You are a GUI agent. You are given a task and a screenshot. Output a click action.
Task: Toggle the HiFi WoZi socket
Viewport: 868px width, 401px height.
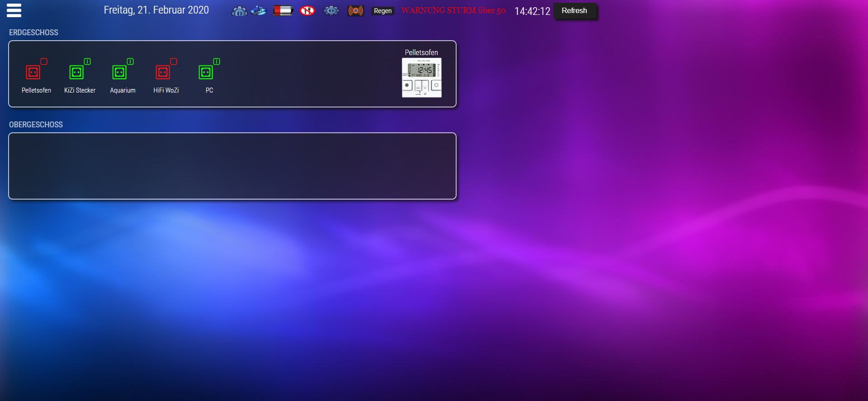(163, 72)
